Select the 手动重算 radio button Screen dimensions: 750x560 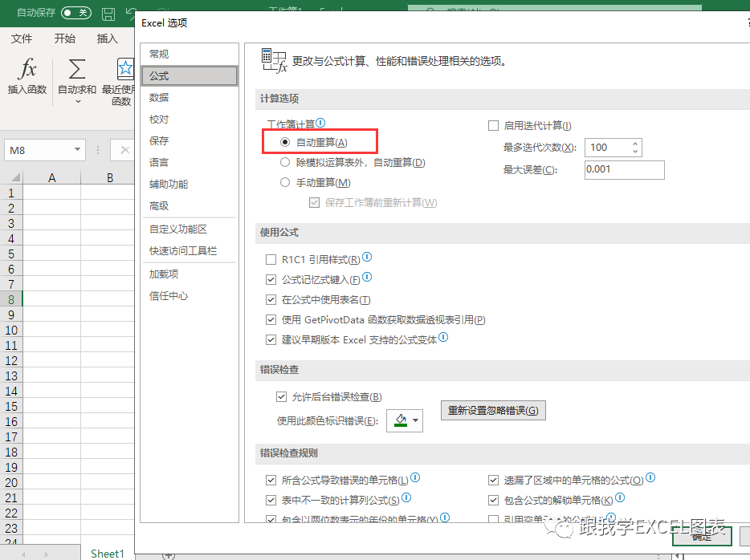pyautogui.click(x=285, y=182)
